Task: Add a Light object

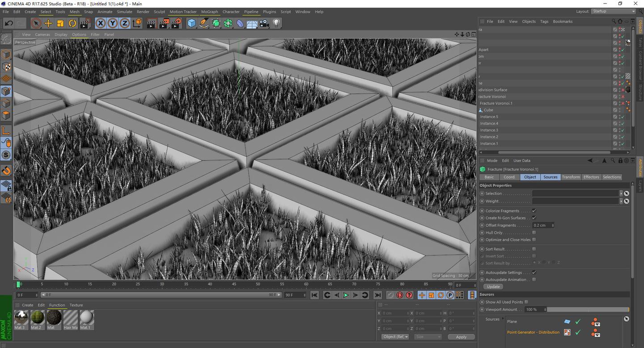Action: (276, 23)
